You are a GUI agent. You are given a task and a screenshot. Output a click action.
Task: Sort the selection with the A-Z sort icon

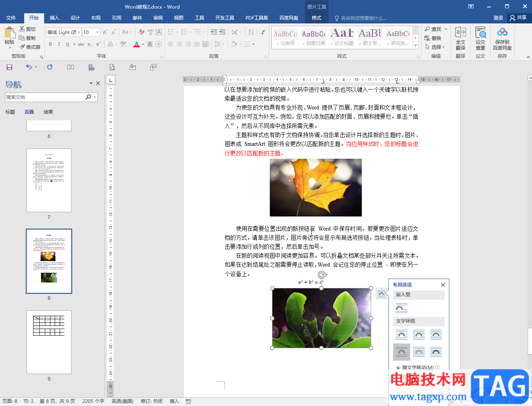[251, 32]
